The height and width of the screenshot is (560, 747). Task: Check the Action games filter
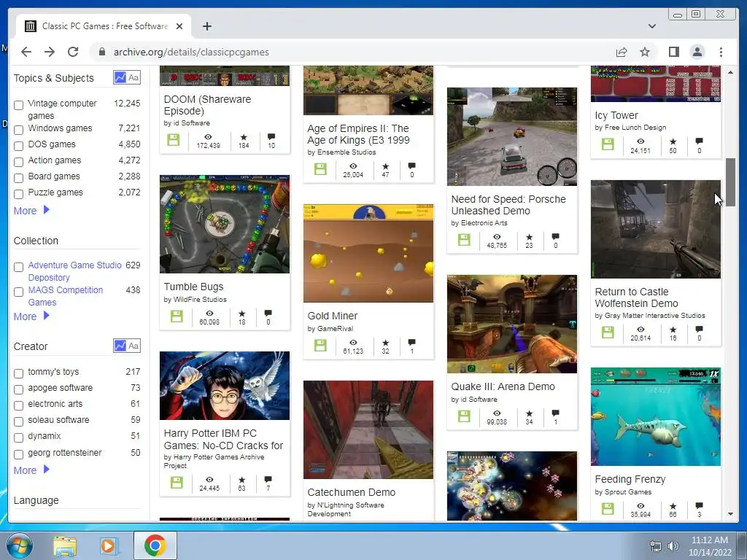click(18, 162)
